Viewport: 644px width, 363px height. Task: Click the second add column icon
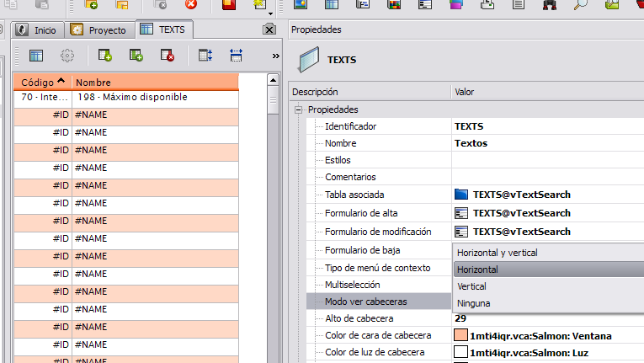tap(136, 56)
